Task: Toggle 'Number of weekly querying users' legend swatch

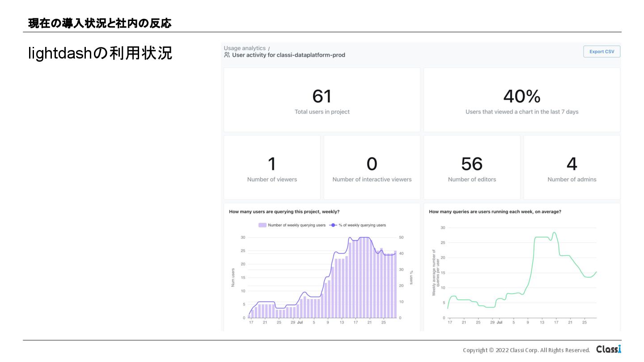Action: [x=263, y=225]
